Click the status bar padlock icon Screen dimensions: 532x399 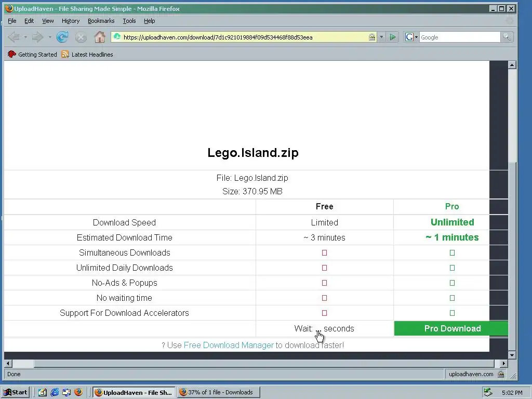501,374
